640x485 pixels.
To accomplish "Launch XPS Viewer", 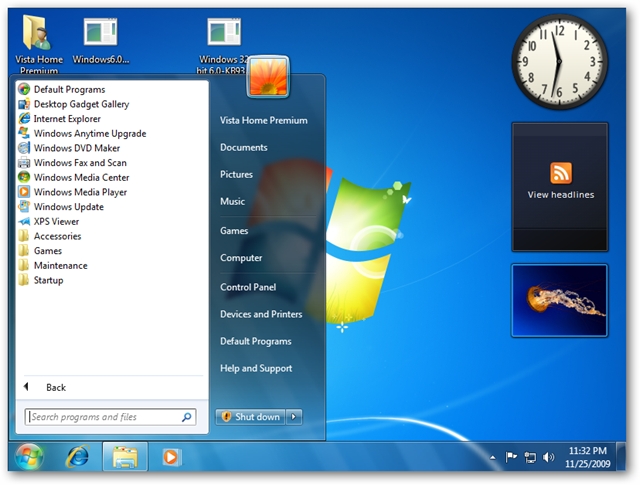I will click(x=49, y=222).
